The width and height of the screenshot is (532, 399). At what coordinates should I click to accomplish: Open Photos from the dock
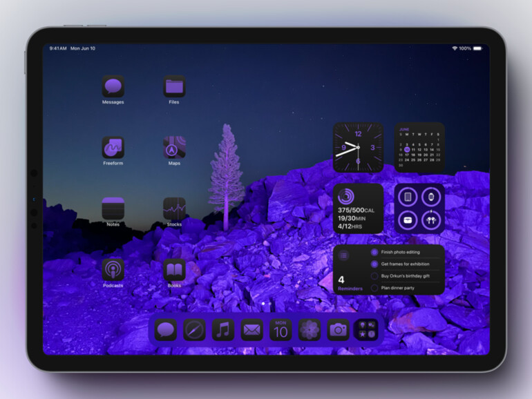[x=310, y=330]
